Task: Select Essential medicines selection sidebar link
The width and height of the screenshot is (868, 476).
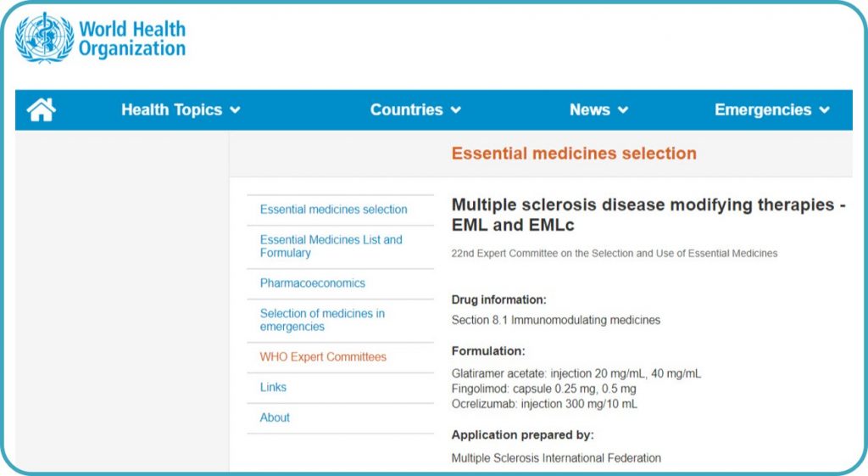Action: pyautogui.click(x=333, y=210)
